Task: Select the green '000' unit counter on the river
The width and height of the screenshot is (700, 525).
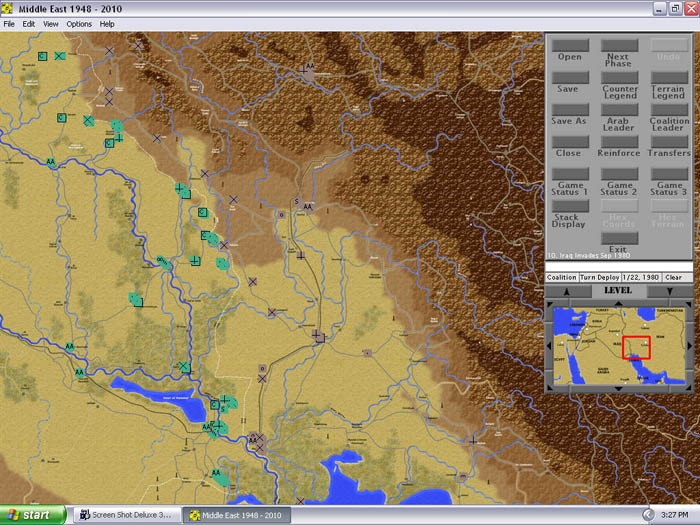Action: pos(163,262)
